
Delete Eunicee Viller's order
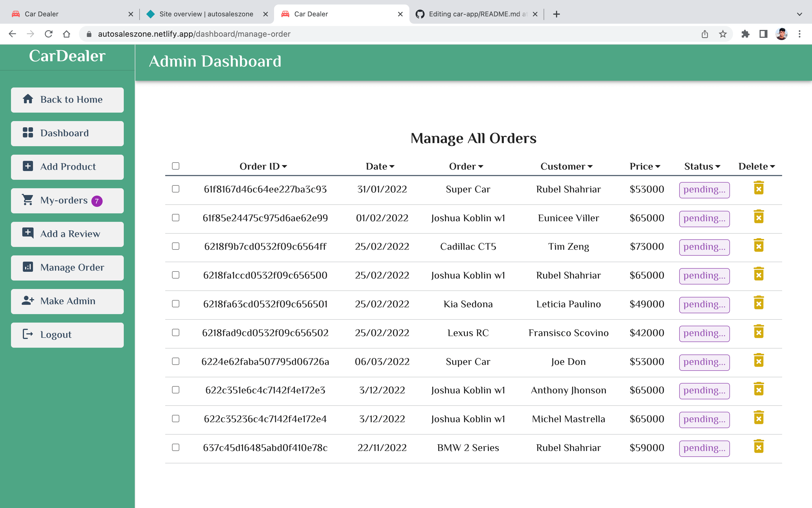[759, 217]
